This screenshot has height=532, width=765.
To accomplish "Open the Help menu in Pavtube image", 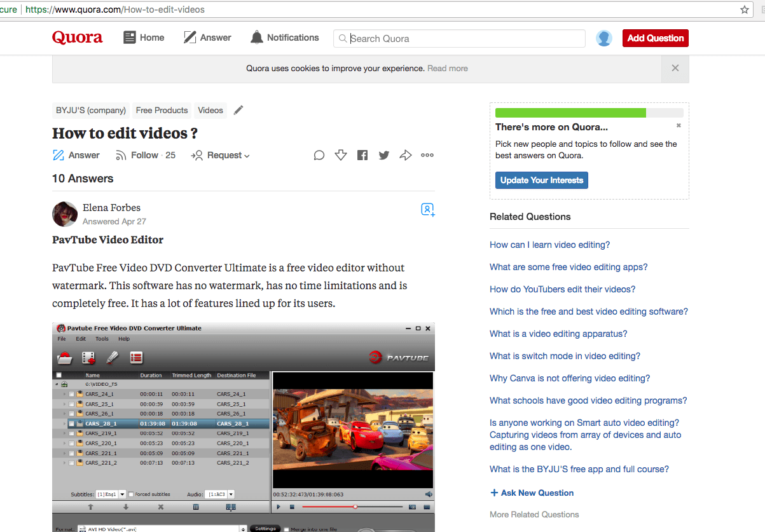I will point(124,339).
